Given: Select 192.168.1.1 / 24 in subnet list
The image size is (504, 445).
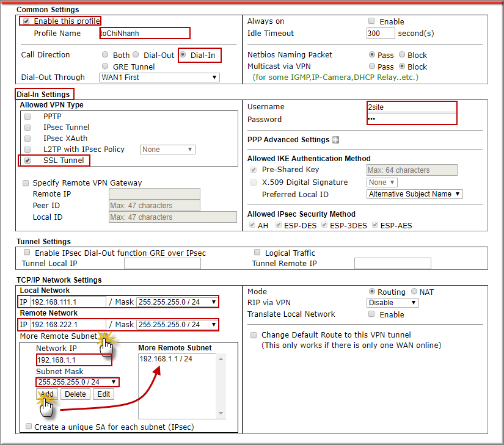Looking at the screenshot, I should click(166, 359).
